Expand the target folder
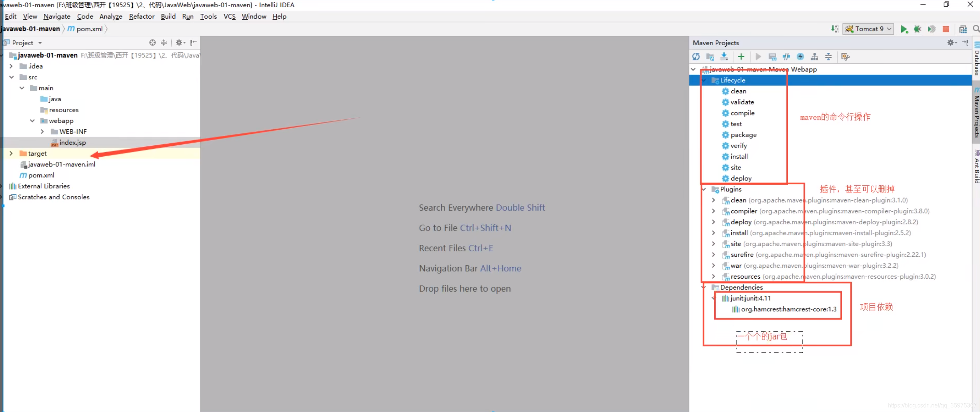The image size is (980, 412). (x=11, y=153)
